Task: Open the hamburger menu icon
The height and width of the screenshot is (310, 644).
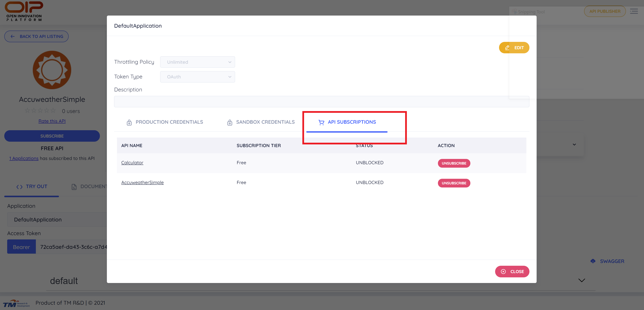Action: pos(634,11)
